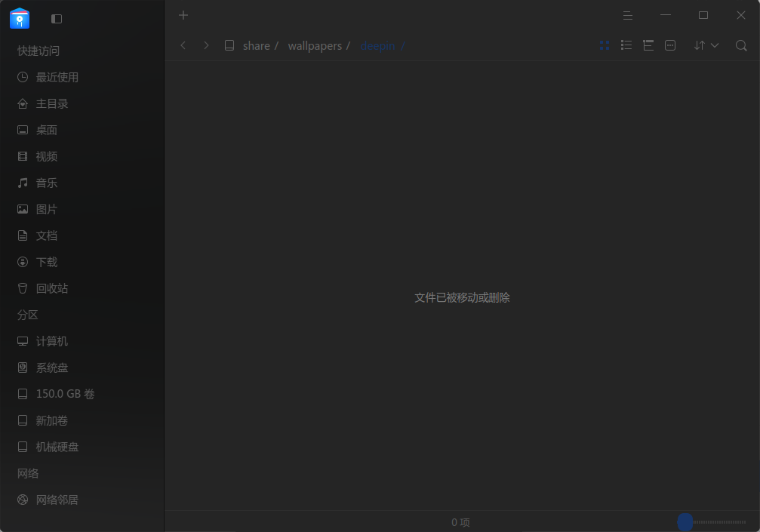This screenshot has width=760, height=532.
Task: Select the deepin breadcrumb
Action: [x=377, y=46]
